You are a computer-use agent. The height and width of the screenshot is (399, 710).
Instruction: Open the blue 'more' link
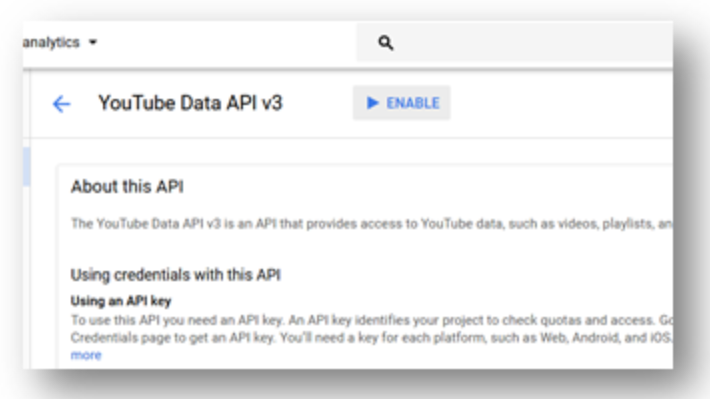[x=86, y=355]
